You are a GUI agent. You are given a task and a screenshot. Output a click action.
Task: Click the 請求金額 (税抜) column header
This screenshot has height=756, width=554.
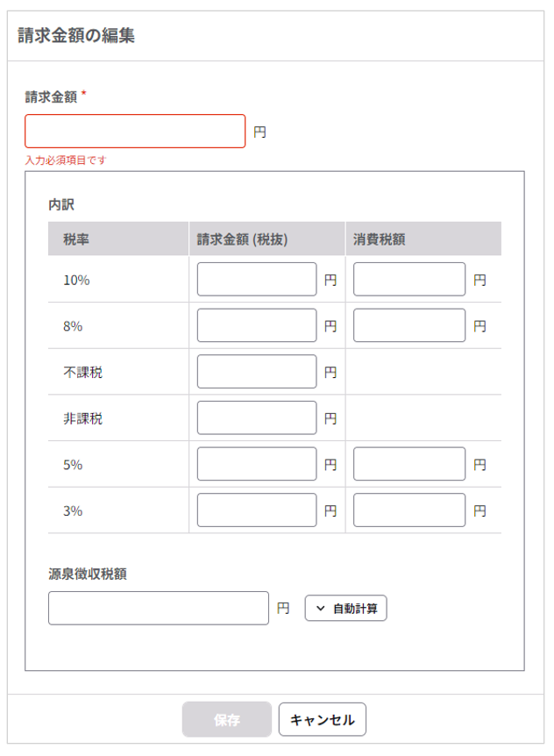243,239
